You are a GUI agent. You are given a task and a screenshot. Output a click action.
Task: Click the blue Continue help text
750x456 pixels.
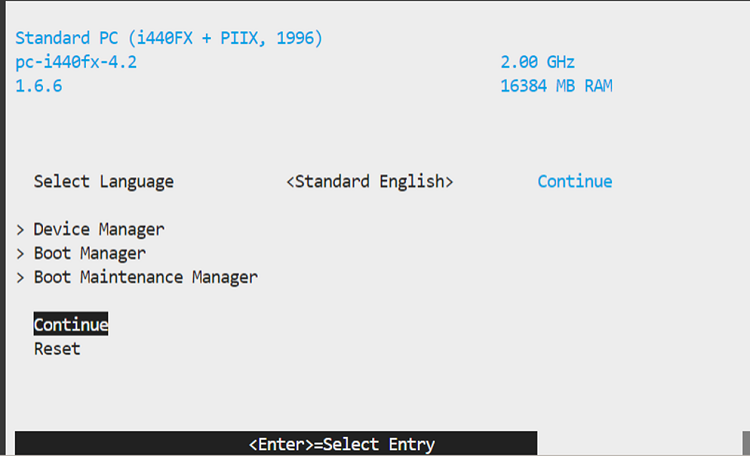click(x=574, y=182)
